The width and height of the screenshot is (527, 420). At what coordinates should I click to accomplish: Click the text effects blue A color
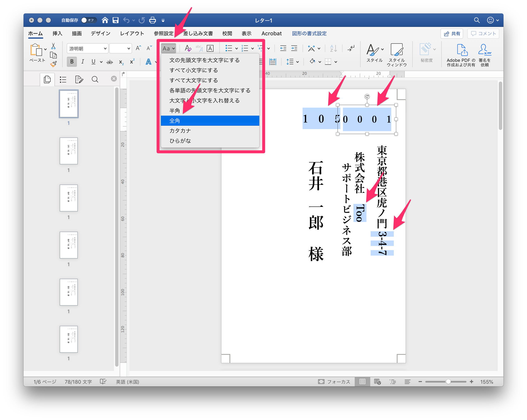coord(148,62)
